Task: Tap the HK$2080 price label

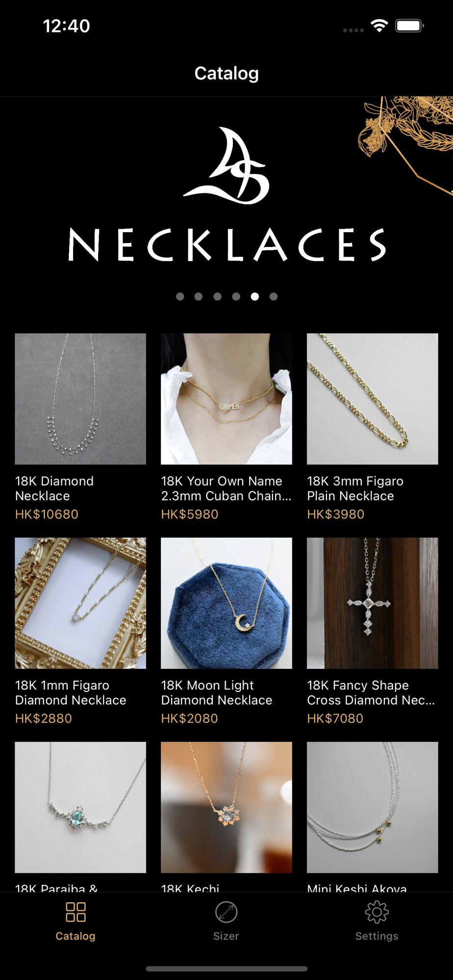Action: pyautogui.click(x=189, y=718)
